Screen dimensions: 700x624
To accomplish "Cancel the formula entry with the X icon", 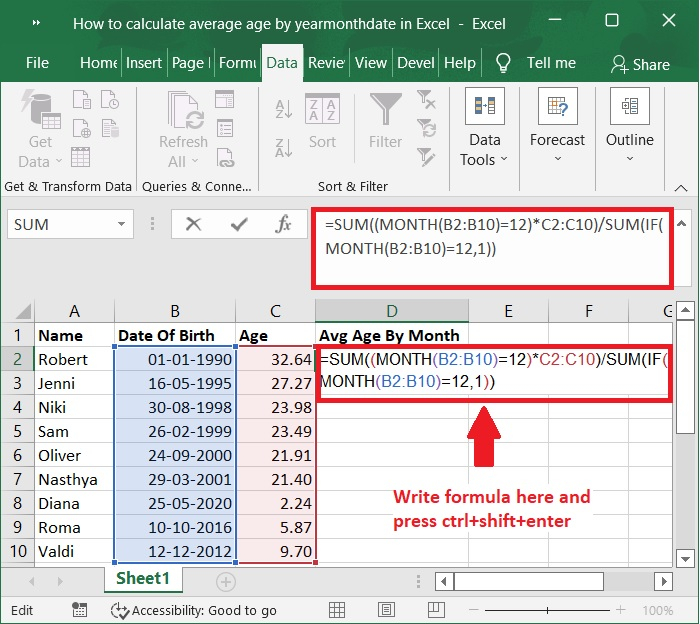I will coord(194,225).
